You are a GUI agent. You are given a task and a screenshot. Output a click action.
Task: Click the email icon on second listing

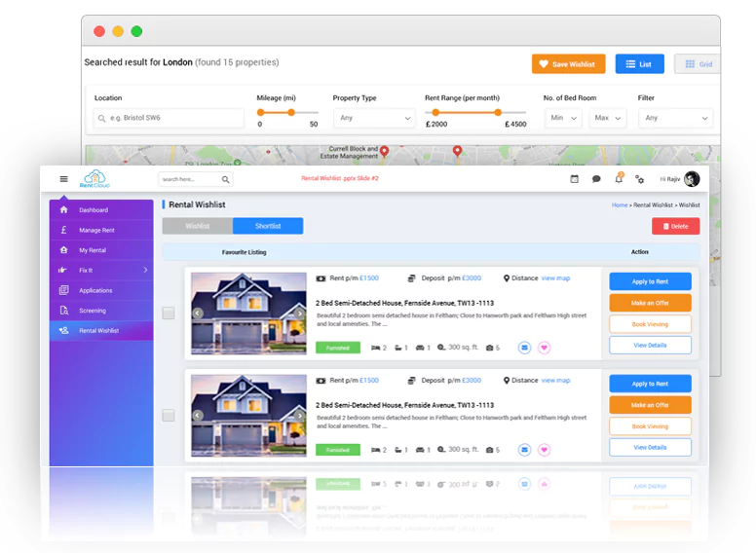click(x=524, y=449)
